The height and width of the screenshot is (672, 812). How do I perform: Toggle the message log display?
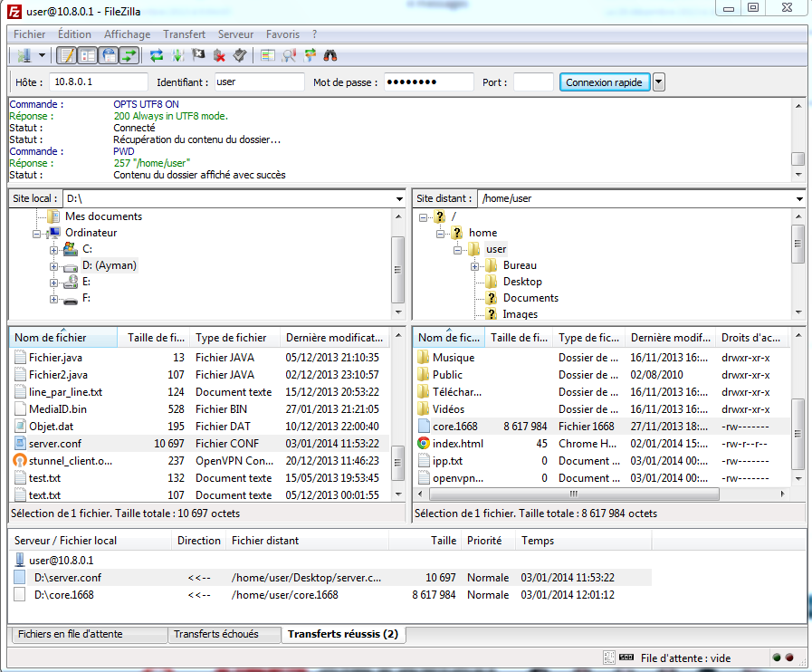point(68,56)
